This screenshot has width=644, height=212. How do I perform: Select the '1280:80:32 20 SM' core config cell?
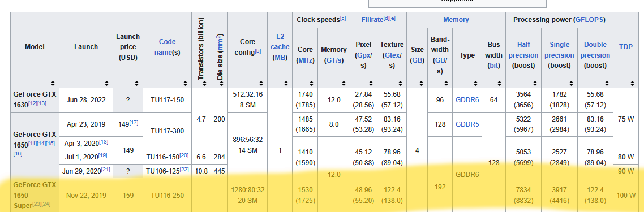tap(247, 196)
